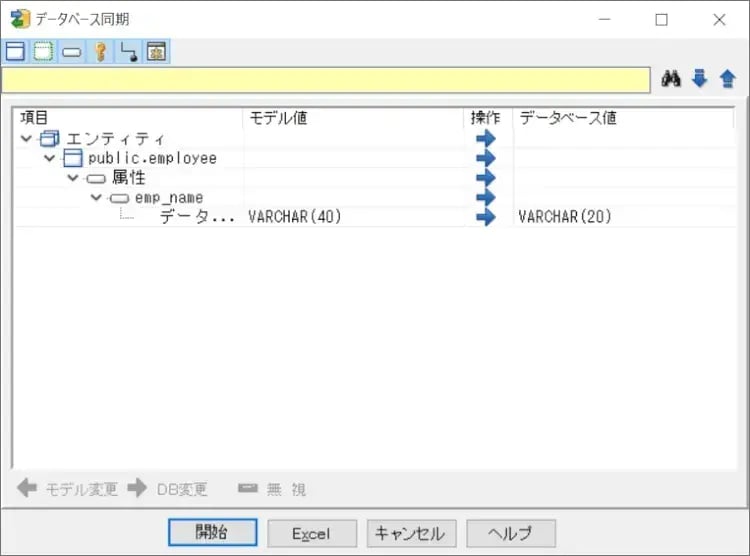Click operation arrow in the VARCHAR data type row
Image resolution: width=750 pixels, height=556 pixels.
point(486,217)
